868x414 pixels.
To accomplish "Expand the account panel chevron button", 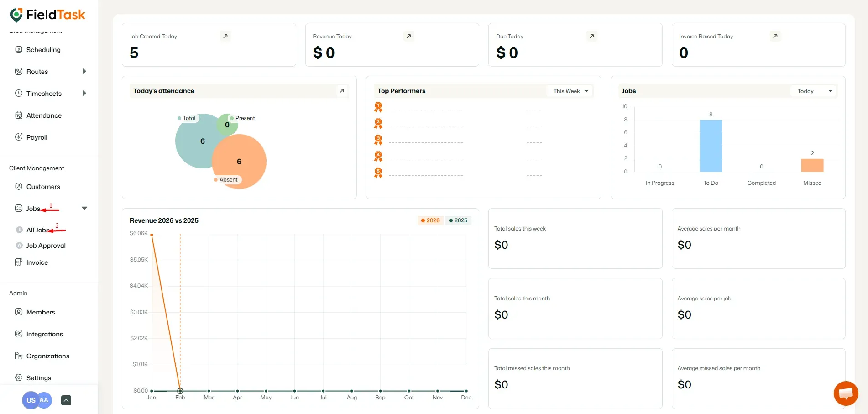I will pyautogui.click(x=66, y=400).
